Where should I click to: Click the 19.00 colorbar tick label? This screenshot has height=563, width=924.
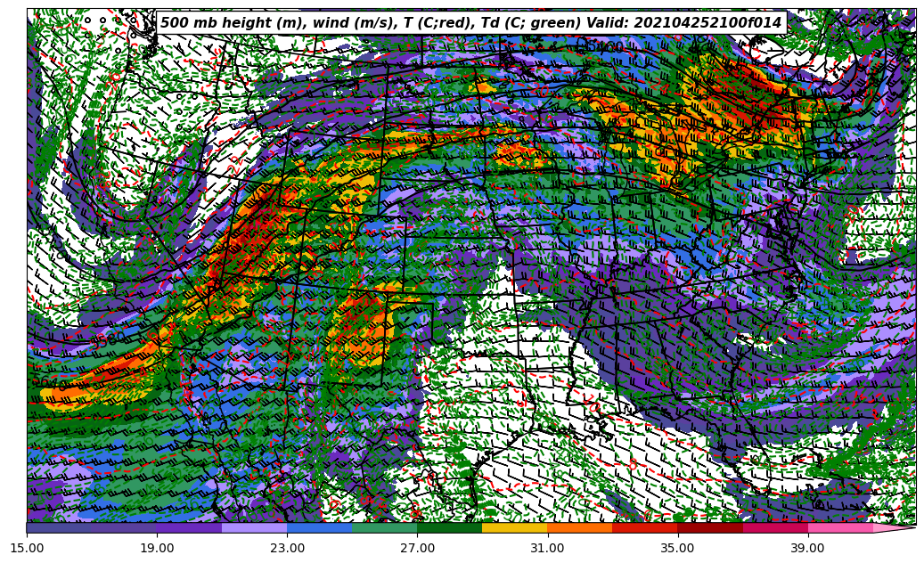[157, 548]
